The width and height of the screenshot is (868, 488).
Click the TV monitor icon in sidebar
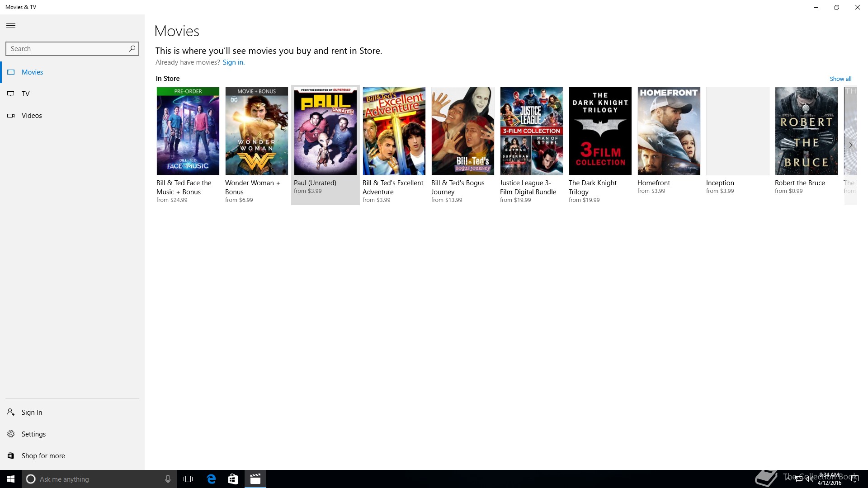point(11,94)
